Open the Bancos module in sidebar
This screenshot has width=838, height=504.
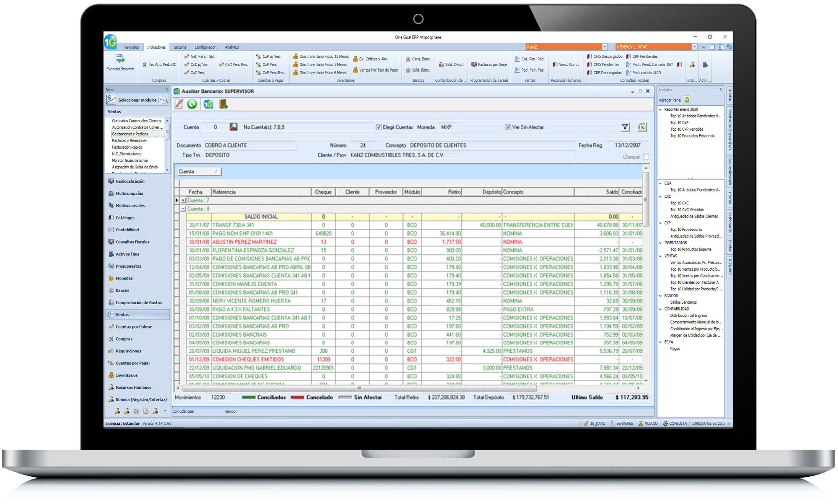click(x=122, y=291)
